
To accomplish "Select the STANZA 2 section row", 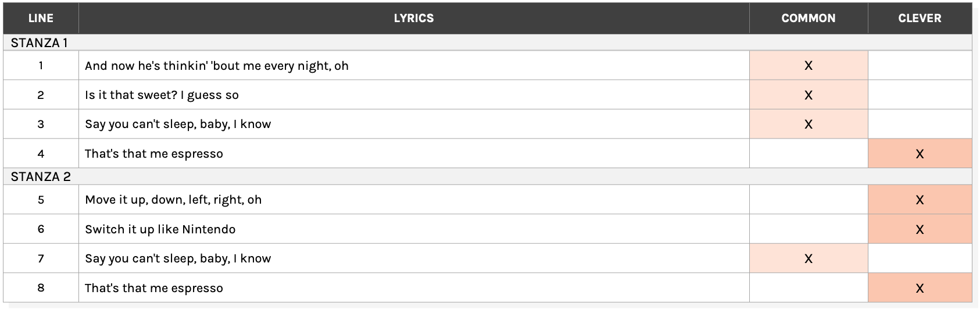I will pos(41,176).
